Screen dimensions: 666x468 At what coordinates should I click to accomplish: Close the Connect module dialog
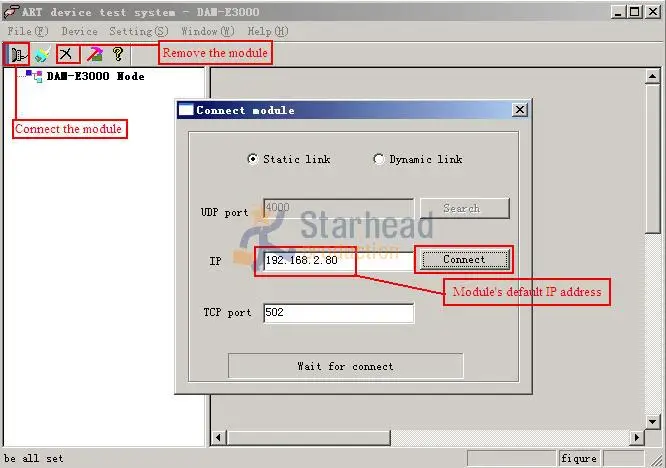[519, 110]
